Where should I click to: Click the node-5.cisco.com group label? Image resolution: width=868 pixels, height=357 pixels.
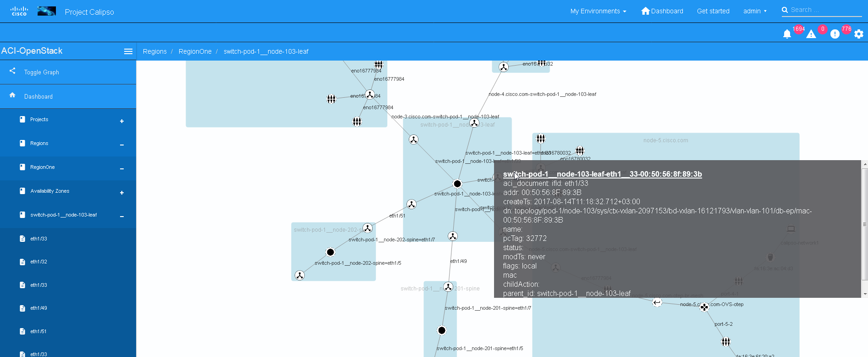point(665,140)
